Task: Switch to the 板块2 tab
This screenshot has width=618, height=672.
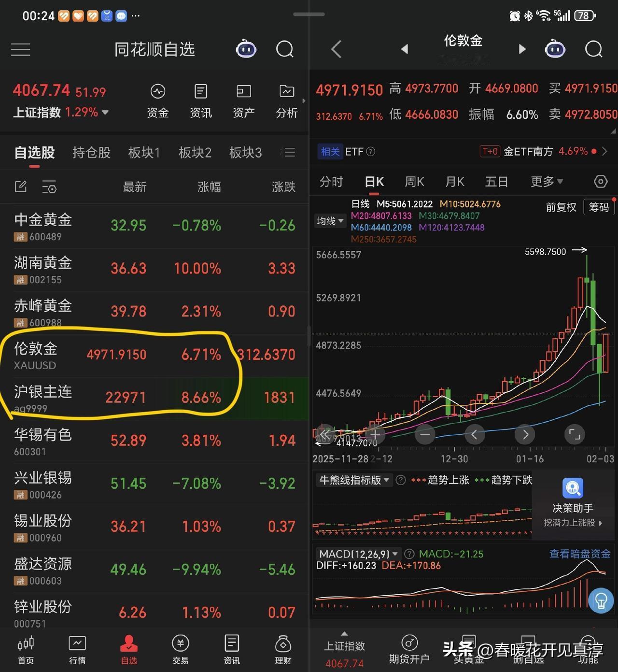Action: pyautogui.click(x=195, y=153)
